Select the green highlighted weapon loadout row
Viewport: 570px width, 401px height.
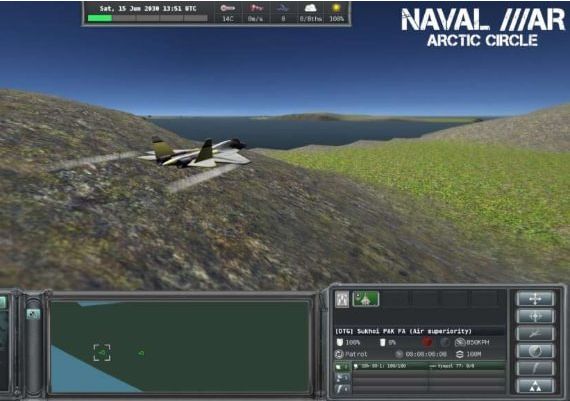tap(429, 366)
